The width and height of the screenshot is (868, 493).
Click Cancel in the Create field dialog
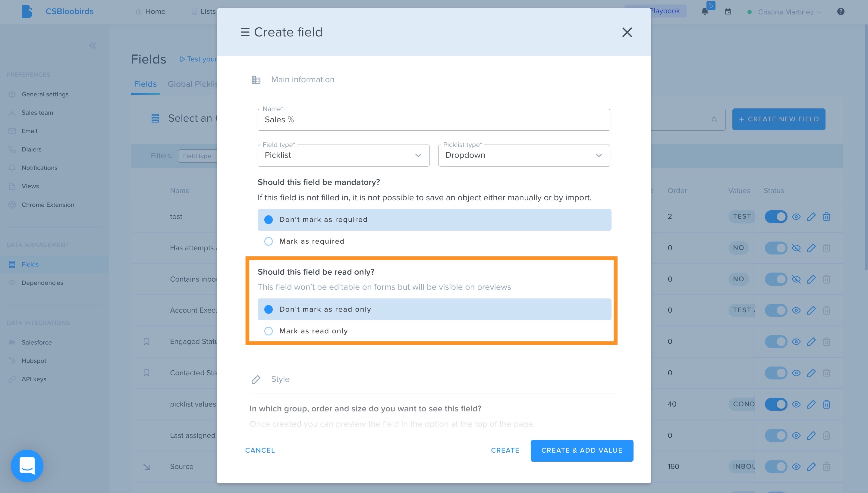click(x=260, y=450)
